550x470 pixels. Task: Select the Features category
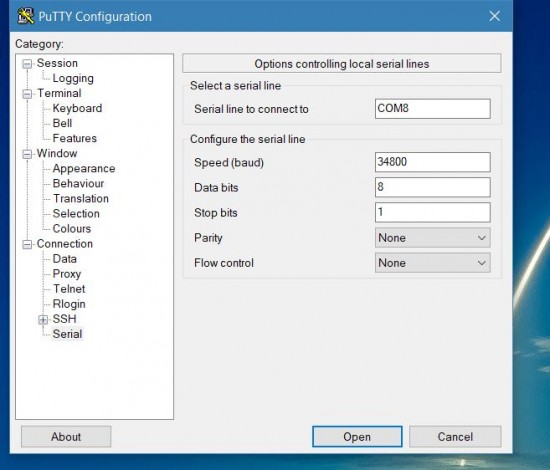(74, 139)
